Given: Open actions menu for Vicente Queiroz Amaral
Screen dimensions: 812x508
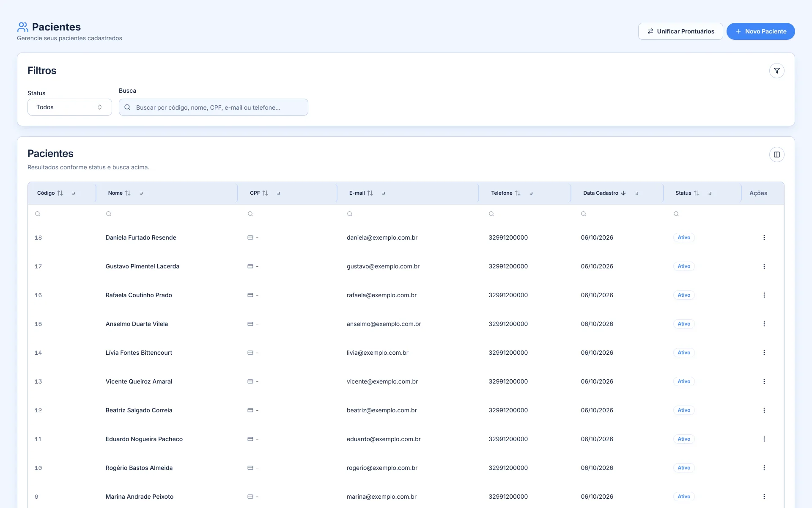Looking at the screenshot, I should pyautogui.click(x=764, y=381).
